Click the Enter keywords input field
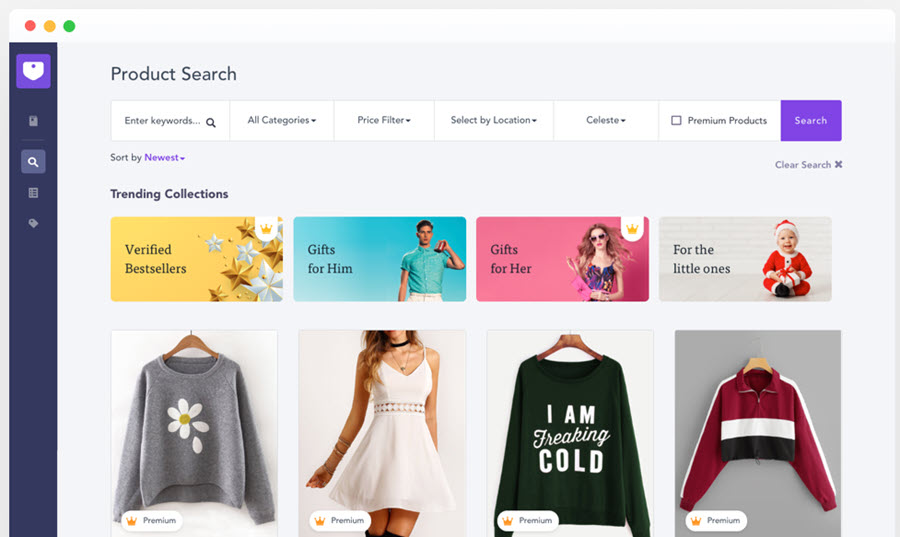The width and height of the screenshot is (900, 537). pos(162,121)
